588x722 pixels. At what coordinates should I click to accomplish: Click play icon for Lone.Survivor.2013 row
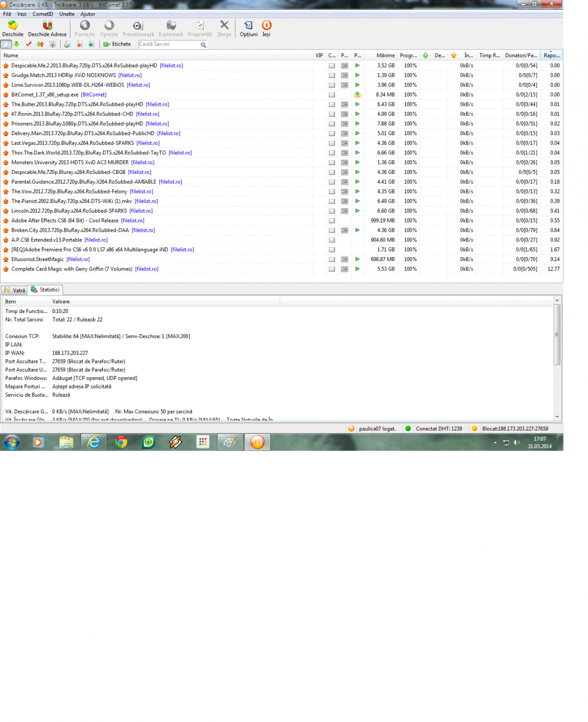point(357,85)
